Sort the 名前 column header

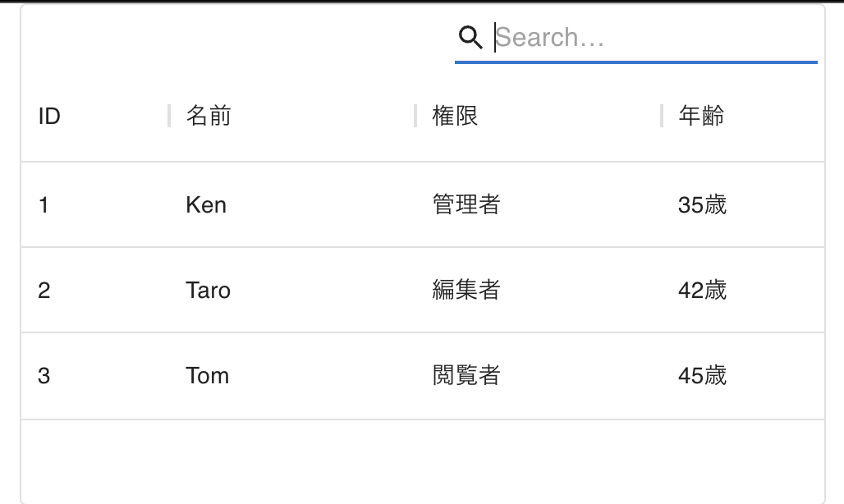click(207, 116)
